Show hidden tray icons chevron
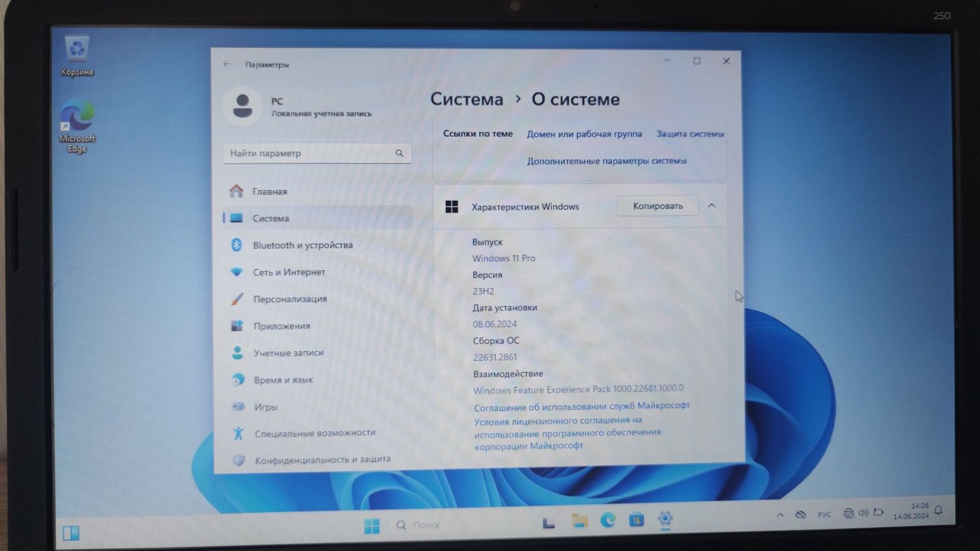Image resolution: width=980 pixels, height=551 pixels. 780,515
